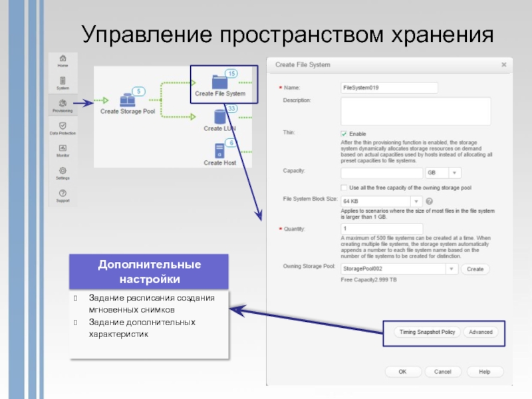Toggle the Thin Enable checkbox

click(x=344, y=134)
